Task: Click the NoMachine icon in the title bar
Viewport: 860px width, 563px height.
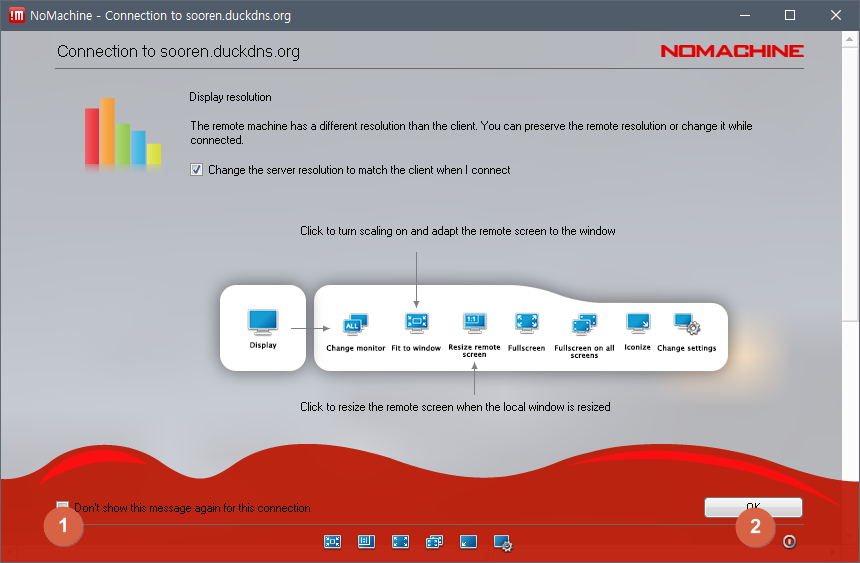Action: pyautogui.click(x=16, y=15)
